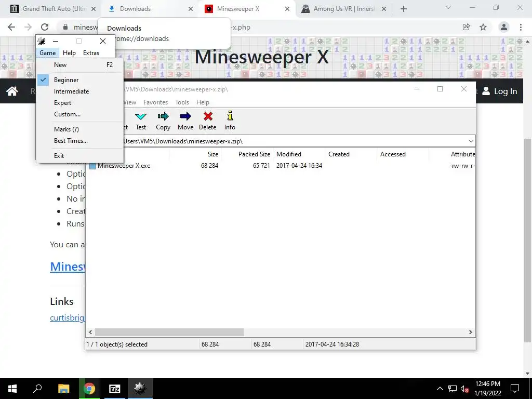Sort 7-Zip list by Size column
The height and width of the screenshot is (399, 532).
click(195, 154)
